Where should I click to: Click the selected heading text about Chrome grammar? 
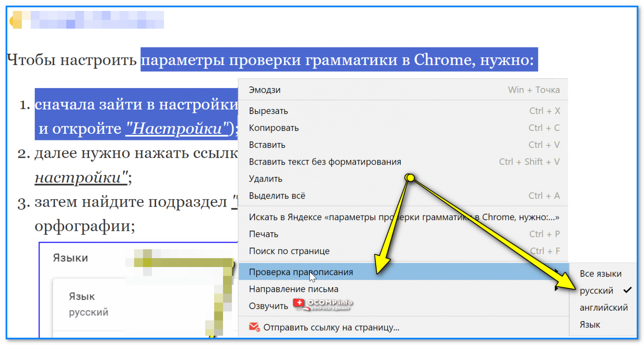click(339, 60)
